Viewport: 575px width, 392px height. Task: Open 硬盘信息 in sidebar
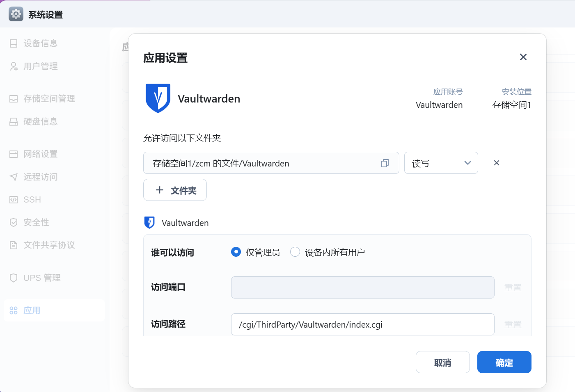[x=40, y=121]
